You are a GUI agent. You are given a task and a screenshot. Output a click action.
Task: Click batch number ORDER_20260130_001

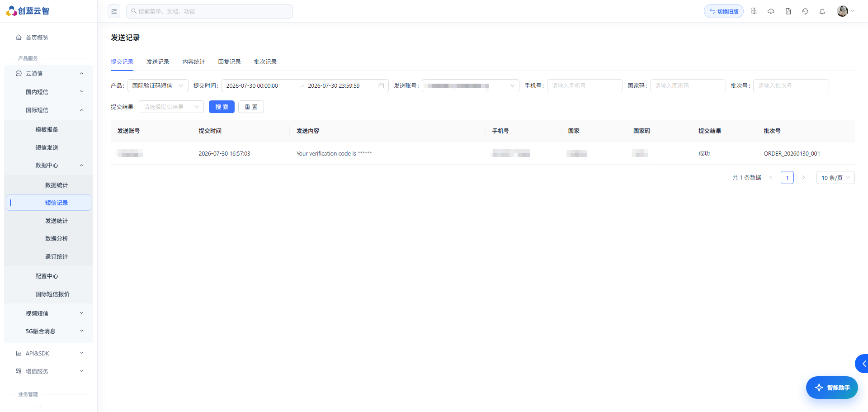tap(792, 154)
